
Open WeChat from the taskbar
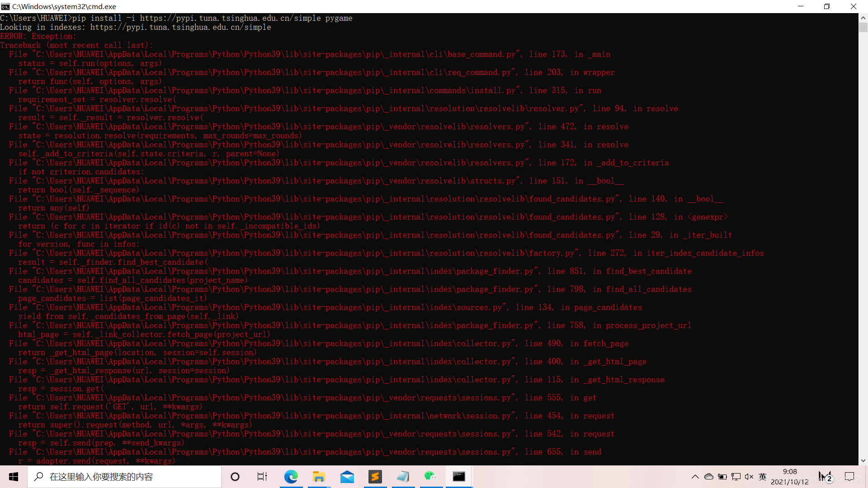(x=430, y=477)
